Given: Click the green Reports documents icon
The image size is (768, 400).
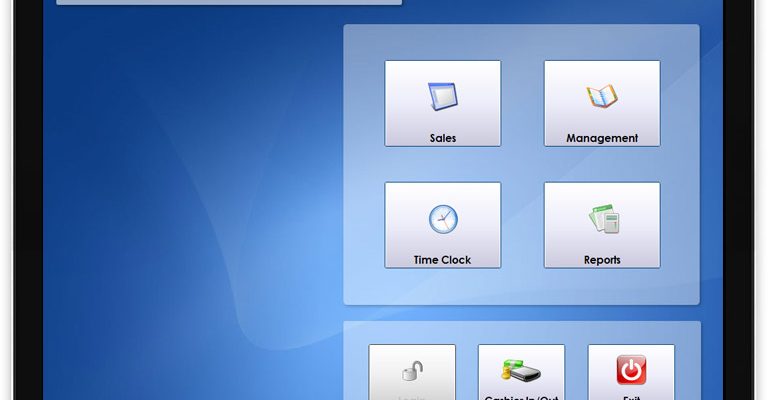Looking at the screenshot, I should [601, 218].
